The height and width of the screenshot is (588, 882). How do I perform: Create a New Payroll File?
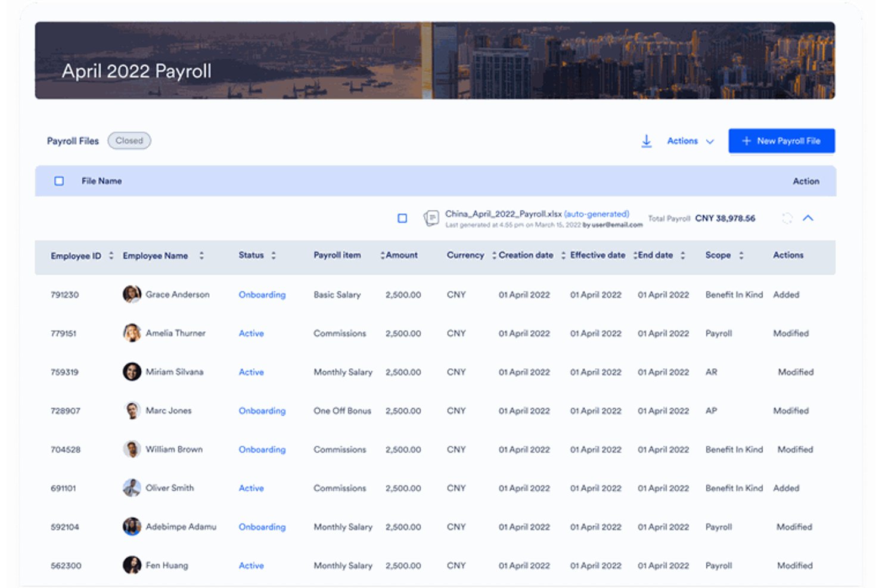pos(781,141)
